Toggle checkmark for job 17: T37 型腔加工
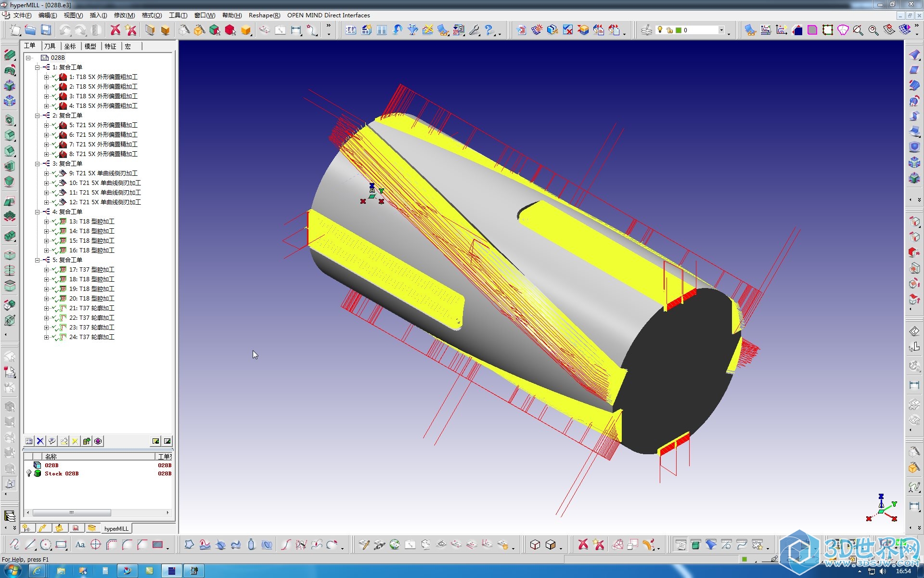This screenshot has width=924, height=578. 54,270
